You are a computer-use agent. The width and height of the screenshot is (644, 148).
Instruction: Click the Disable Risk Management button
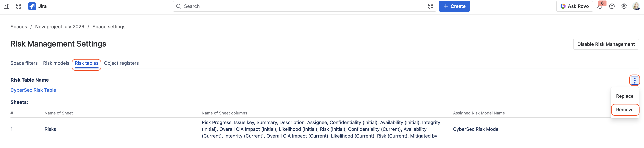[606, 44]
